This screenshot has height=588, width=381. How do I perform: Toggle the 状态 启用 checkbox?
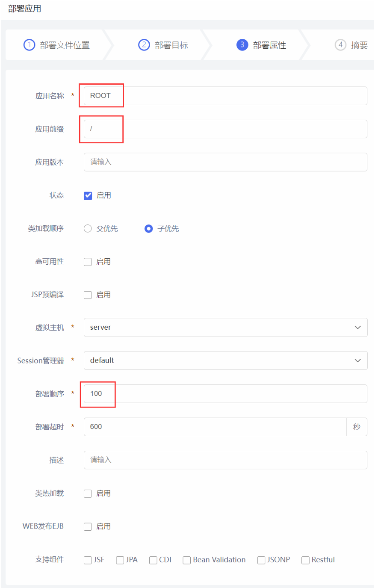pos(88,196)
